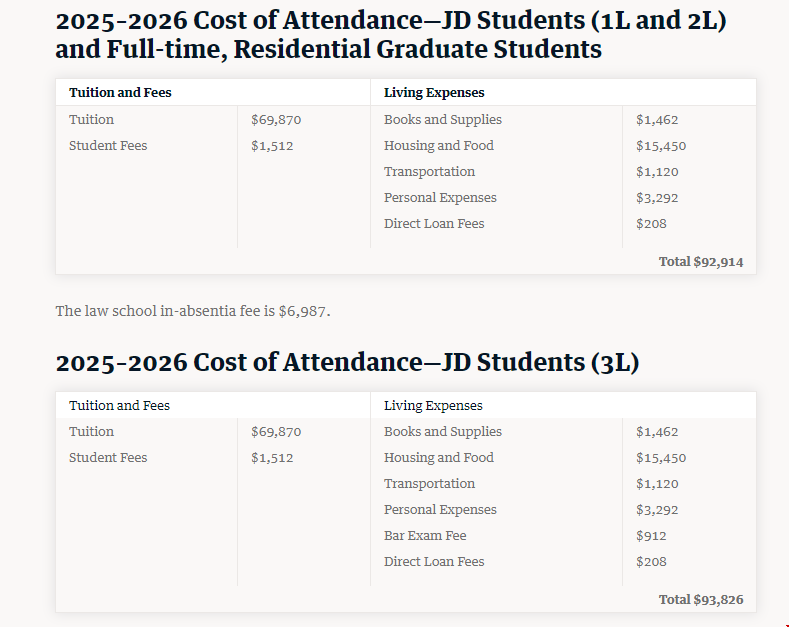
Task: Click Transportation label in the 3L table
Action: [429, 484]
